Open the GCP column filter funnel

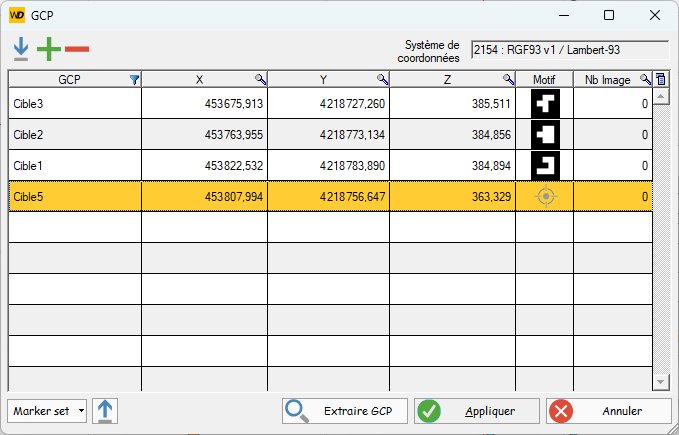click(134, 79)
